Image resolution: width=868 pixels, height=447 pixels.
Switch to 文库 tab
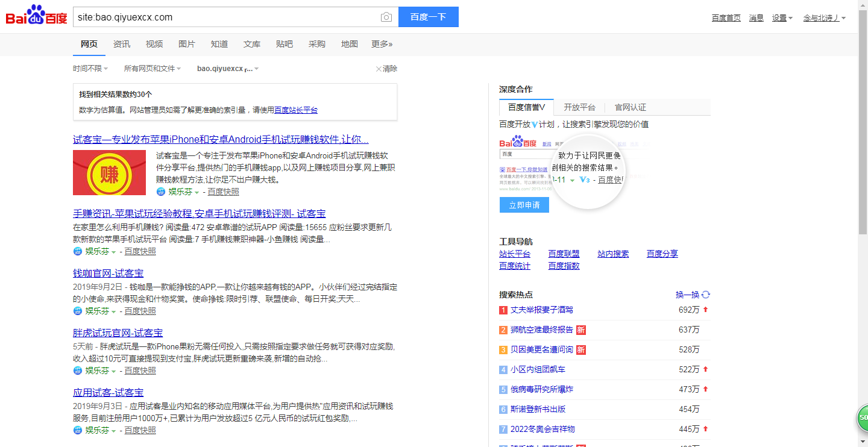252,44
